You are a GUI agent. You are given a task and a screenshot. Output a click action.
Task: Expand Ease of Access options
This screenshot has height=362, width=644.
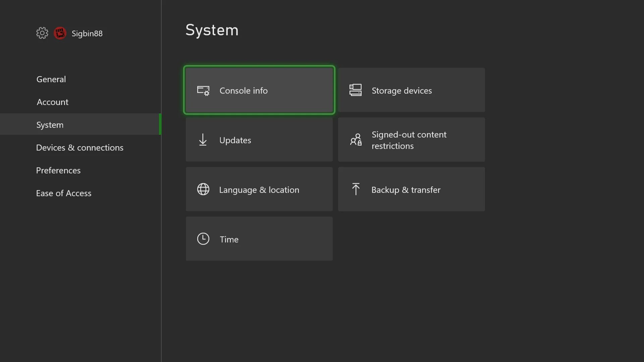pyautogui.click(x=64, y=193)
